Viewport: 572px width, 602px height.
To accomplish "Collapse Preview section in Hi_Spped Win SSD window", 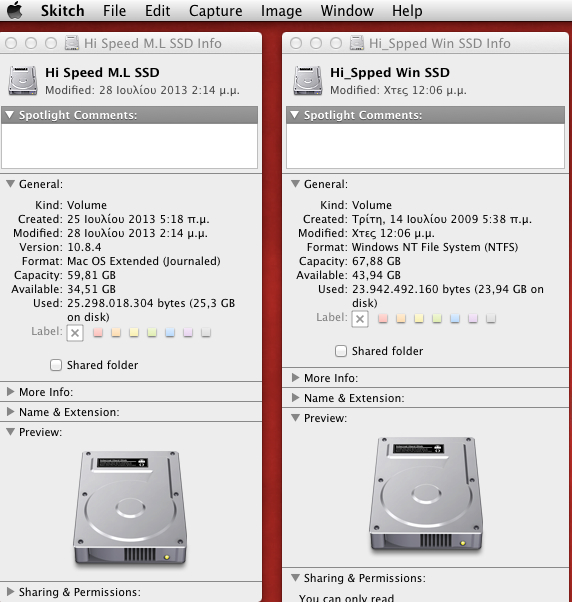I will click(295, 418).
